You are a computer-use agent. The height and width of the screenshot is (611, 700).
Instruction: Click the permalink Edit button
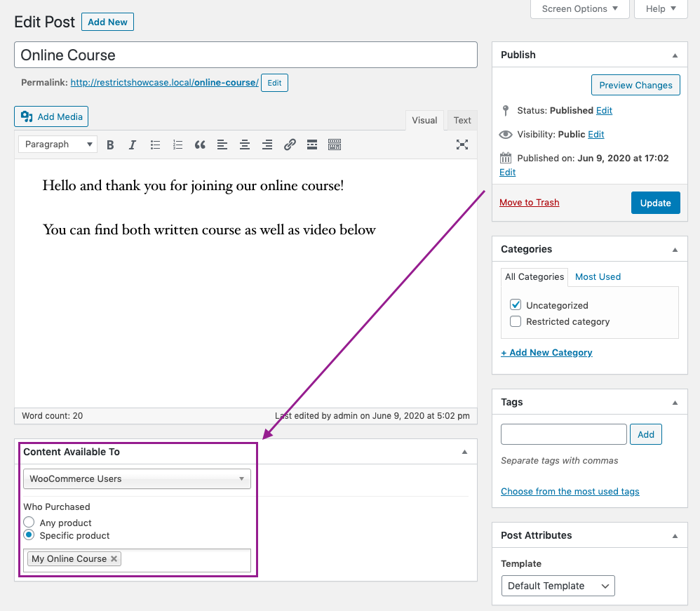274,83
